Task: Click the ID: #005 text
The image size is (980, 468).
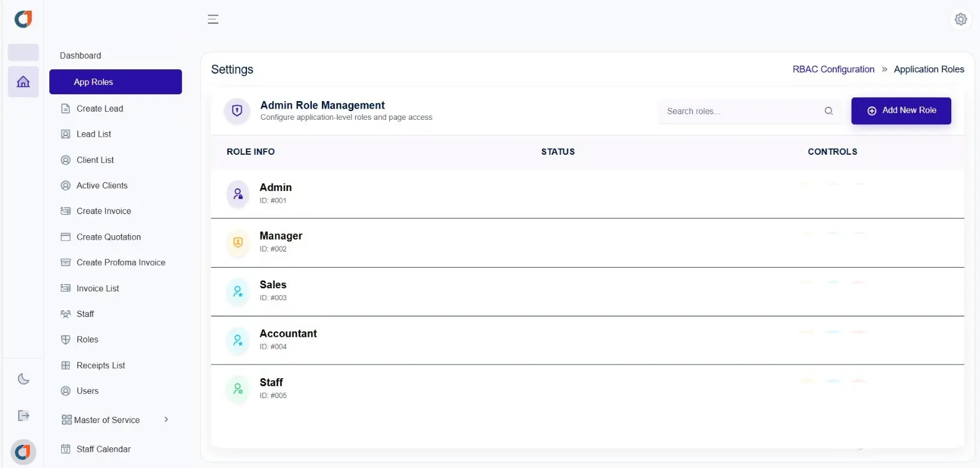Action: tap(273, 396)
